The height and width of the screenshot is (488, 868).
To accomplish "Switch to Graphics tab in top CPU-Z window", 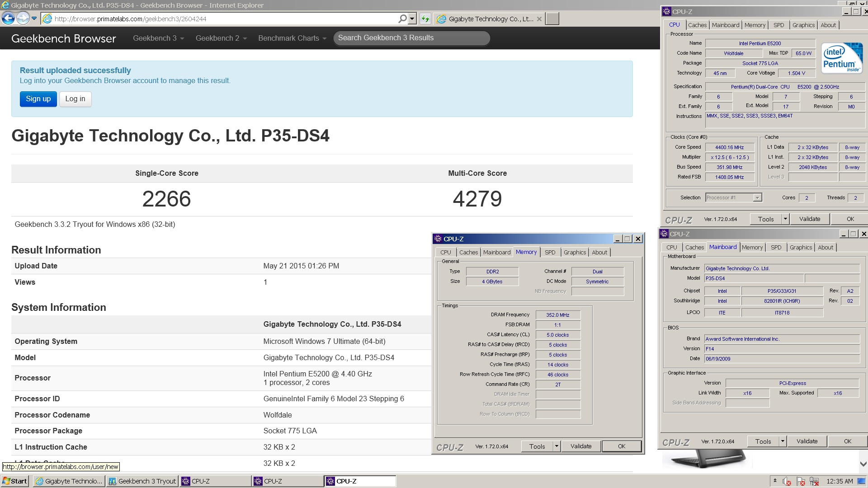I will click(803, 25).
